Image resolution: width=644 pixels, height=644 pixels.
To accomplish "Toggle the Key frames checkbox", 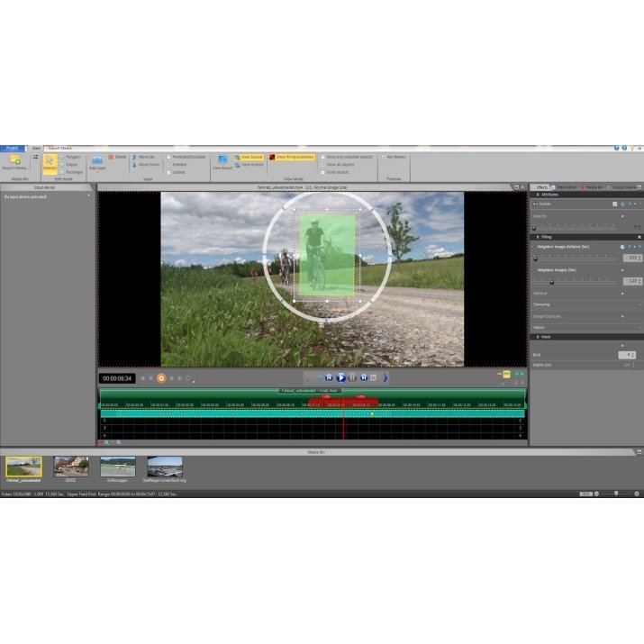I will coord(384,157).
